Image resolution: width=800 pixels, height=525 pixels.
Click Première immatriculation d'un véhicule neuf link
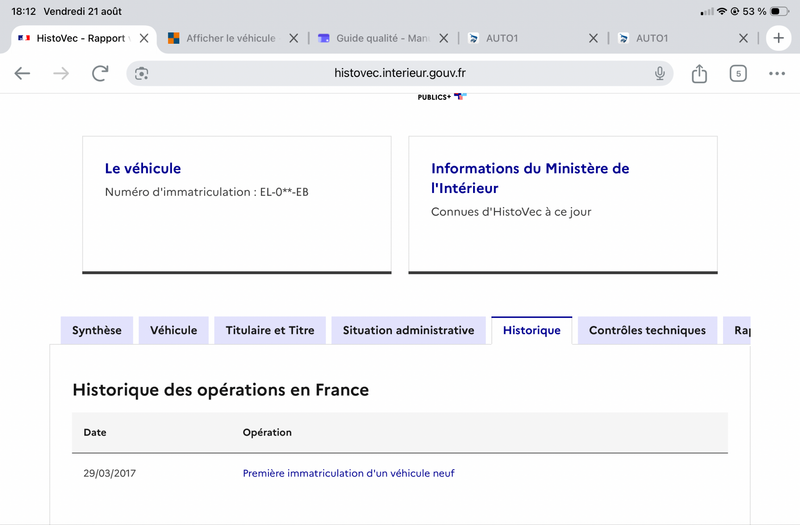point(348,473)
